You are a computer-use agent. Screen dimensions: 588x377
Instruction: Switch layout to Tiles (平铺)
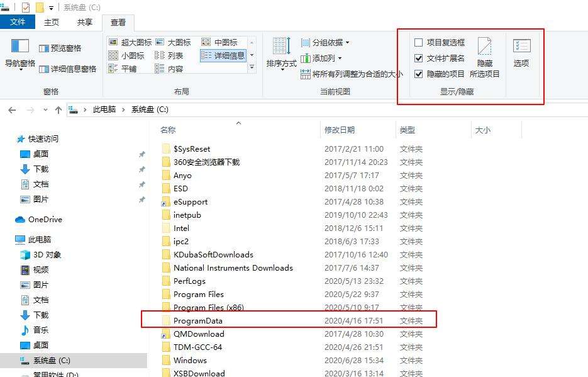pos(122,69)
